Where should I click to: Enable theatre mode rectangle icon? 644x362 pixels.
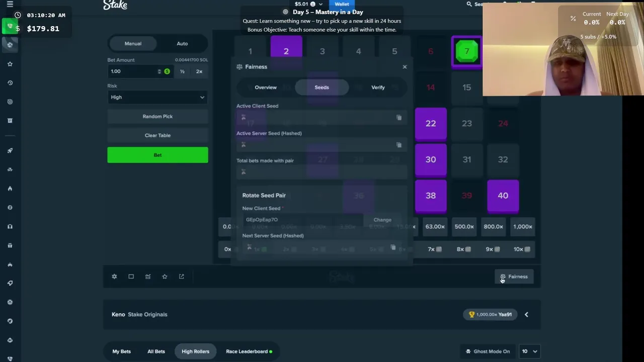point(131,277)
